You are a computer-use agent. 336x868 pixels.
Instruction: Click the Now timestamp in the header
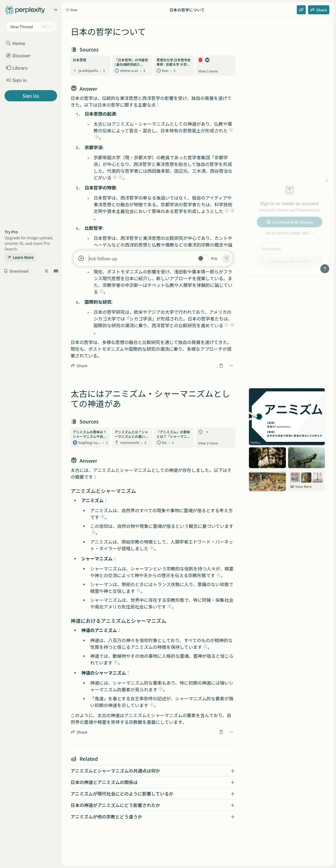pyautogui.click(x=72, y=10)
